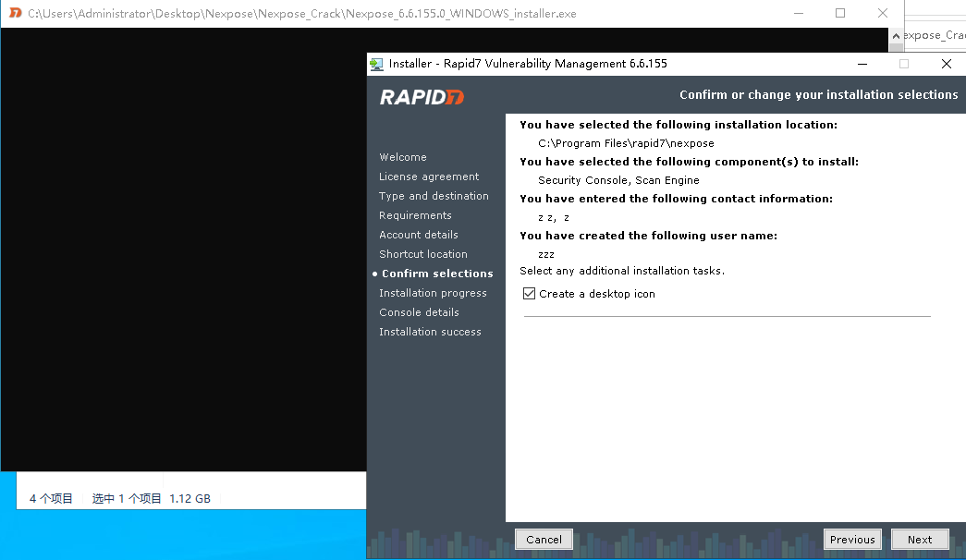This screenshot has height=560, width=966.
Task: Select the Type and destination step
Action: click(x=434, y=196)
